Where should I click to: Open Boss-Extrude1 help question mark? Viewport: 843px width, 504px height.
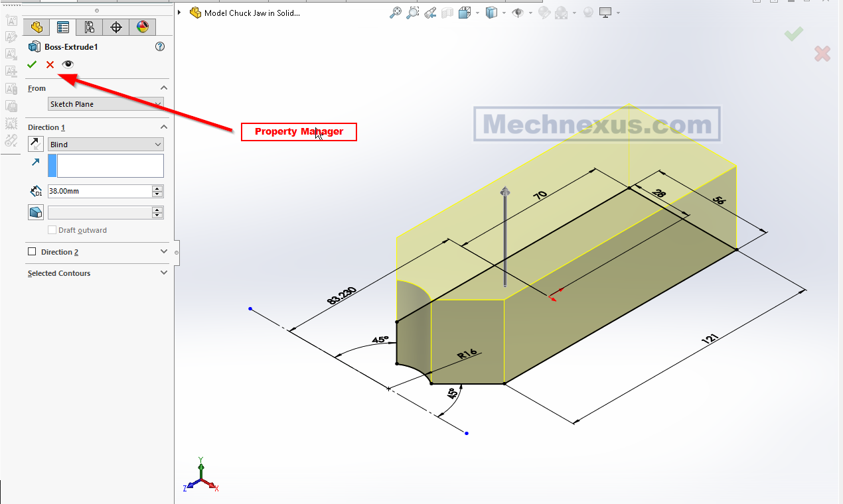tap(159, 46)
